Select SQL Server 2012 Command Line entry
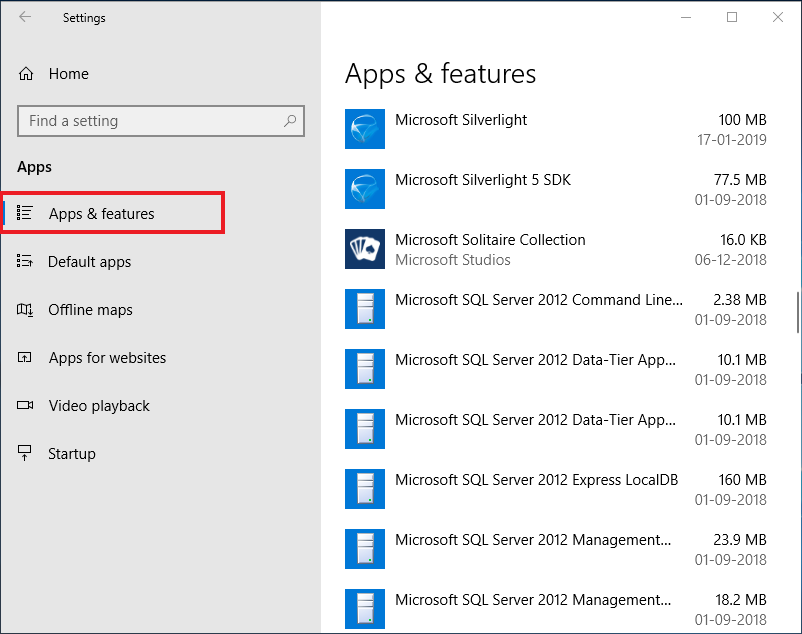The height and width of the screenshot is (634, 802). point(556,309)
